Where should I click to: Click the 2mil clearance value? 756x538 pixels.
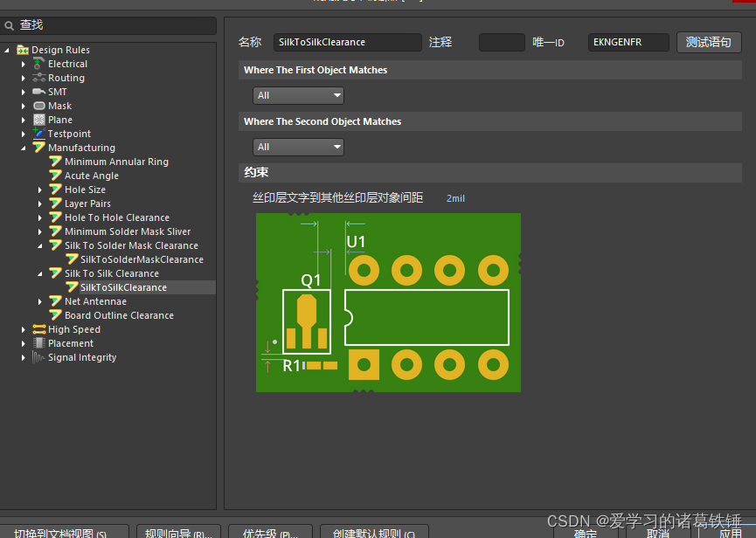tap(455, 198)
